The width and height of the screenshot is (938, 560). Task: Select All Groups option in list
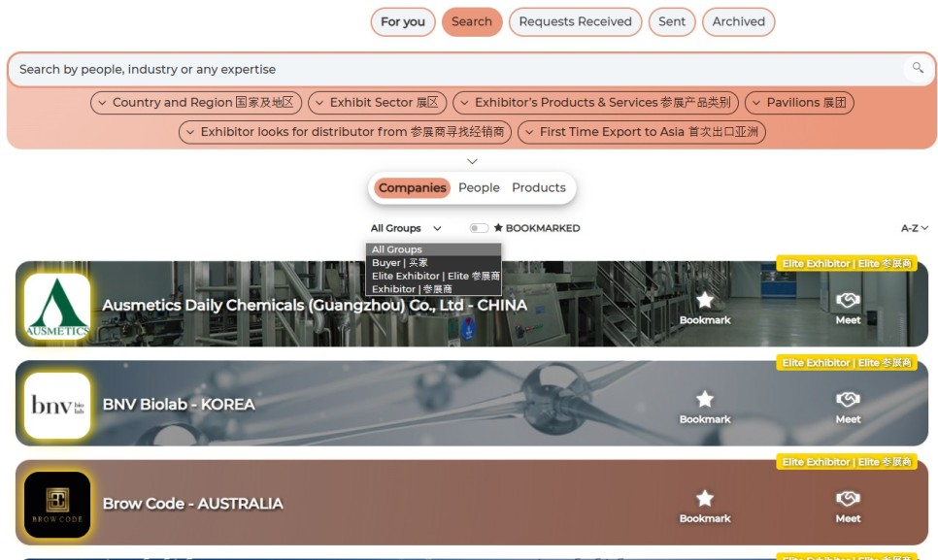point(433,249)
